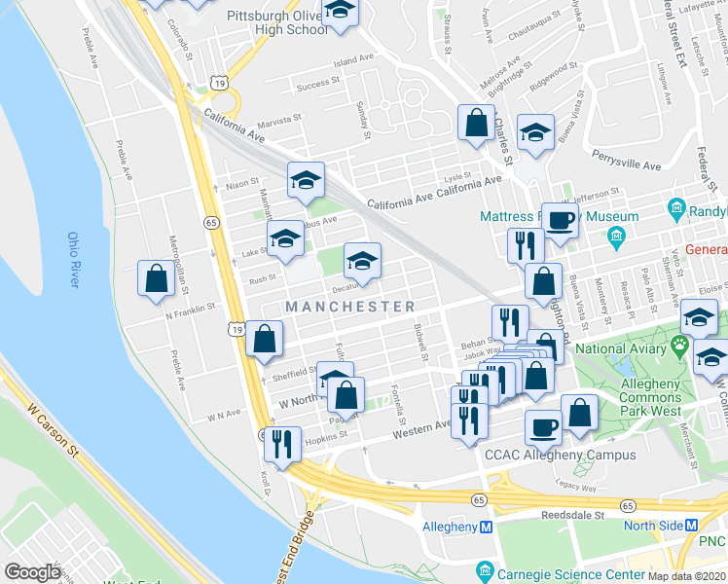Click the National Aviary paw pin
This screenshot has width=728, height=584.
pyautogui.click(x=680, y=347)
